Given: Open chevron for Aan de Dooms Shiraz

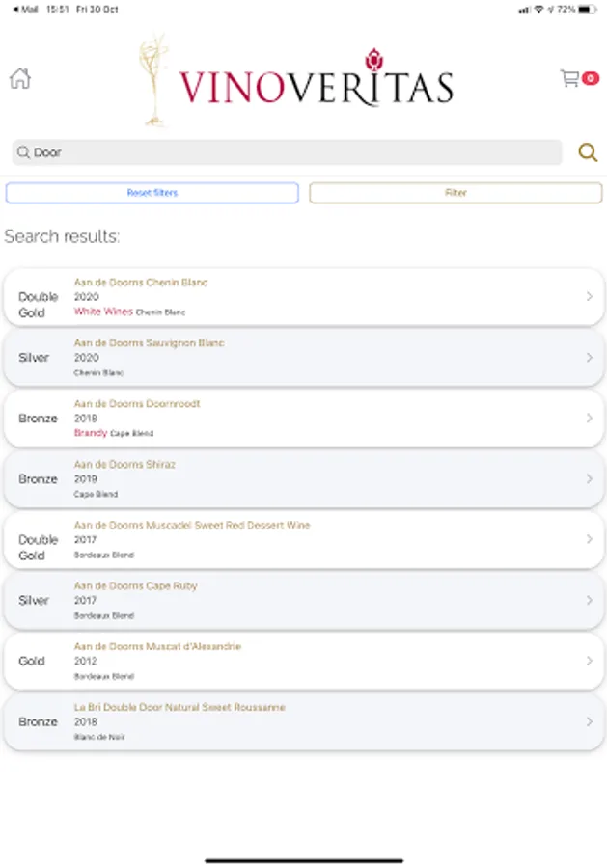Looking at the screenshot, I should click(x=589, y=479).
